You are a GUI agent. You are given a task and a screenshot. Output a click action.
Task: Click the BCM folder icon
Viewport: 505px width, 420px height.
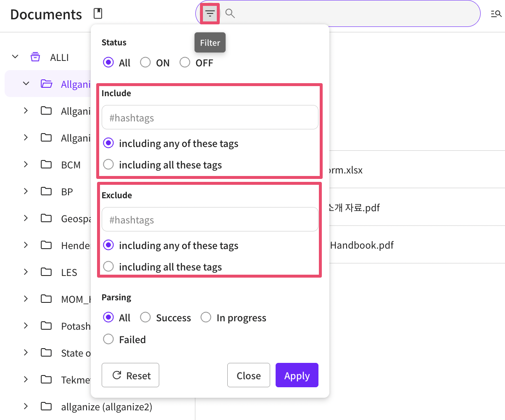(x=46, y=165)
